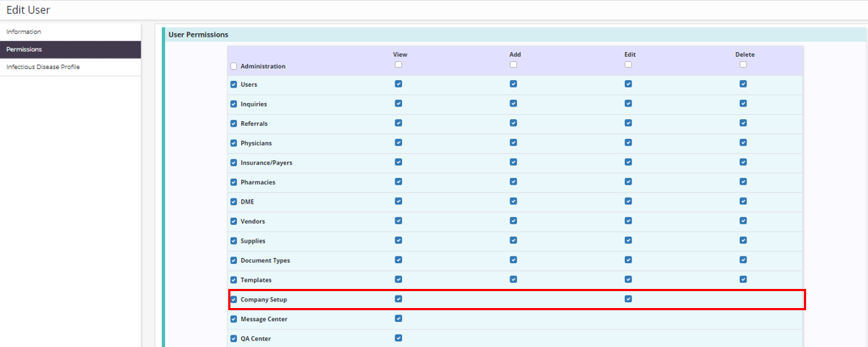Uncheck View permission for Message Center
Screen dimensions: 868x347
click(398, 318)
